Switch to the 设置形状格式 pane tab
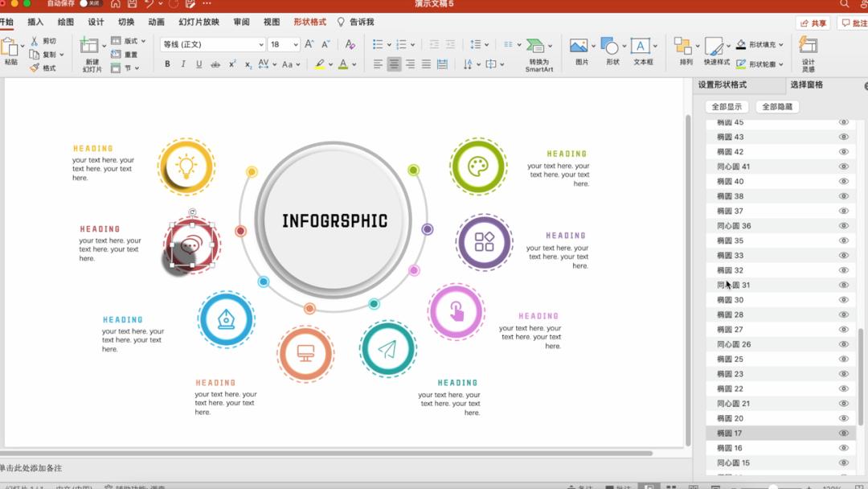The width and height of the screenshot is (868, 489). point(722,85)
